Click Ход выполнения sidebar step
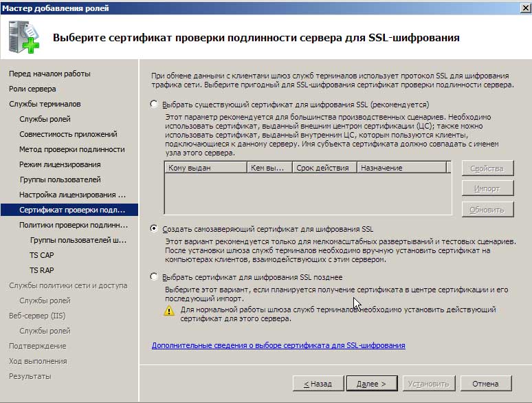Viewport: 532px width, 403px height. coord(38,361)
